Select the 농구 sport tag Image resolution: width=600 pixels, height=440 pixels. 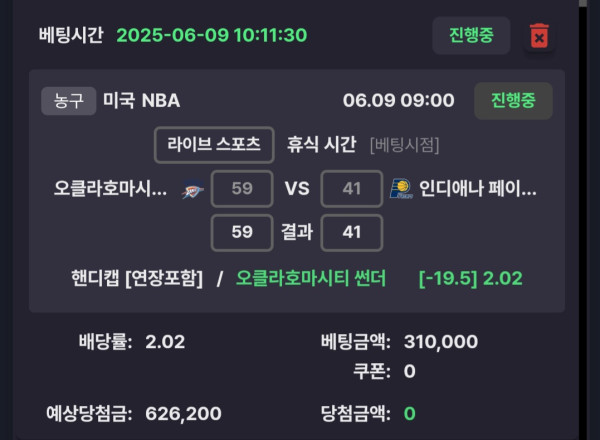click(x=68, y=101)
